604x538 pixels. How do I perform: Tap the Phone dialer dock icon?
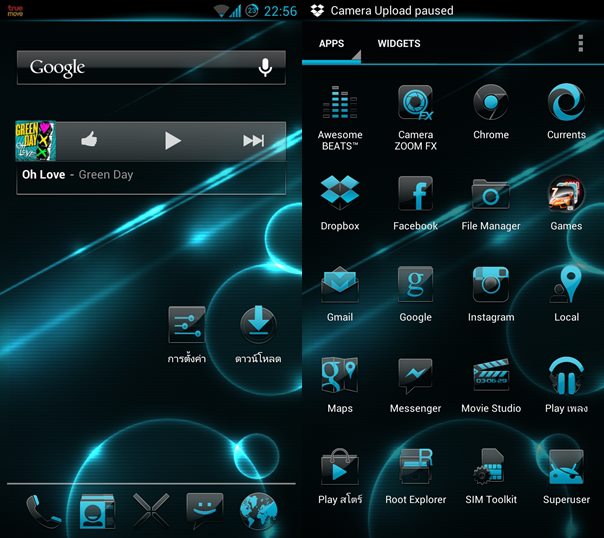tap(43, 511)
